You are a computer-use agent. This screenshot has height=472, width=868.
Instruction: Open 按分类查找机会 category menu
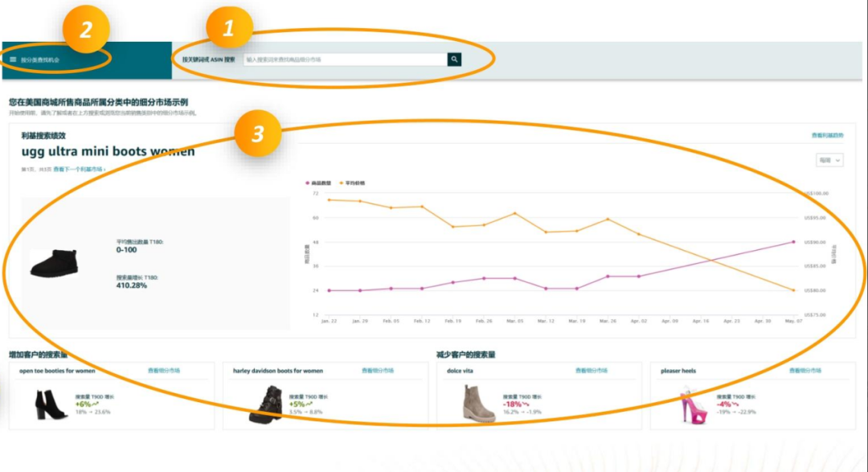(x=39, y=60)
